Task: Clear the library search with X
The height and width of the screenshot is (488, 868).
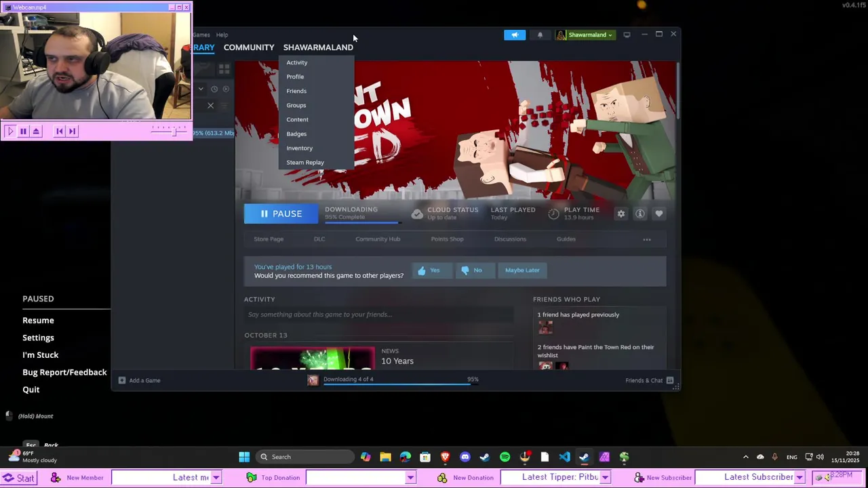Action: [210, 106]
